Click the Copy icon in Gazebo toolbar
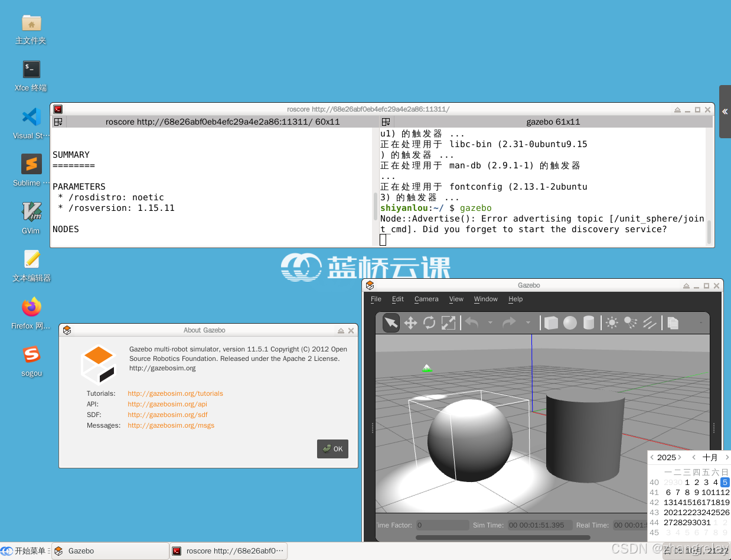 point(673,323)
